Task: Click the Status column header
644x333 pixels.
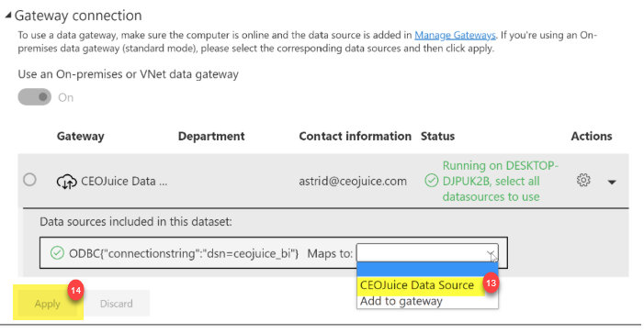Action: pos(437,136)
